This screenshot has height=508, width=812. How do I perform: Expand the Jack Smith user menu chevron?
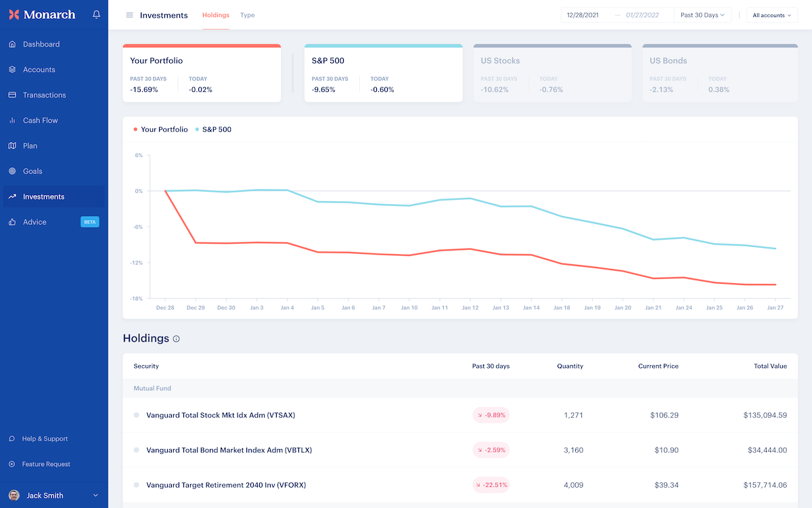coord(95,496)
